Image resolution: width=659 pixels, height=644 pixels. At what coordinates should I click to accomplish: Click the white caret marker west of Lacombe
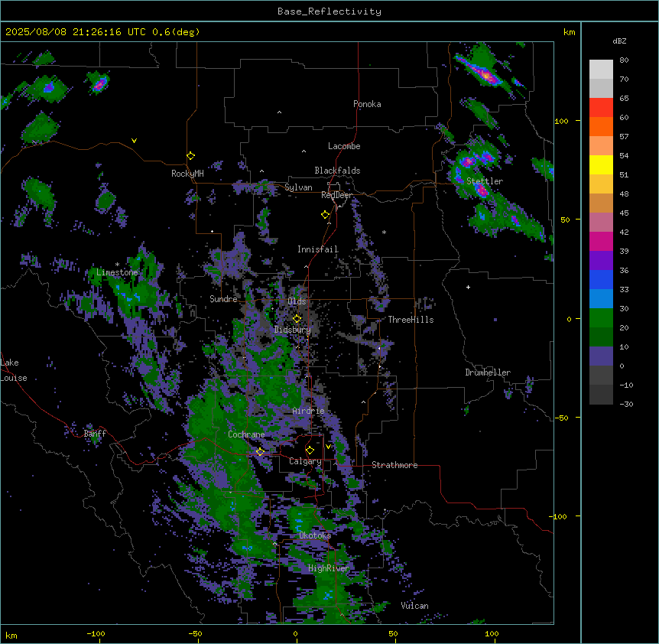tap(304, 151)
